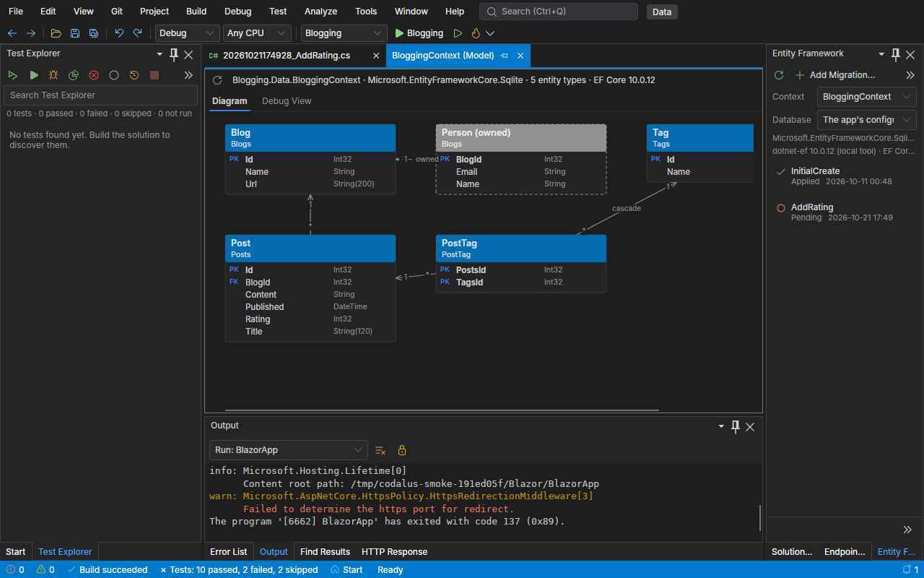This screenshot has height=578, width=924.
Task: Click the Add Migration button
Action: tap(834, 75)
